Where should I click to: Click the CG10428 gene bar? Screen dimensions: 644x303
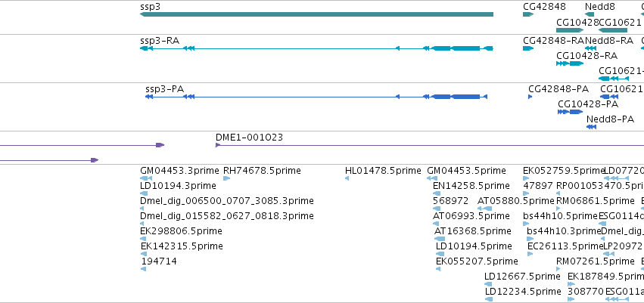click(570, 30)
